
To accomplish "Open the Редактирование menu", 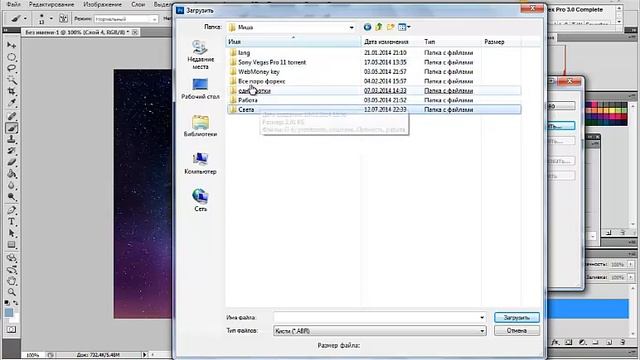I will 51,4.
